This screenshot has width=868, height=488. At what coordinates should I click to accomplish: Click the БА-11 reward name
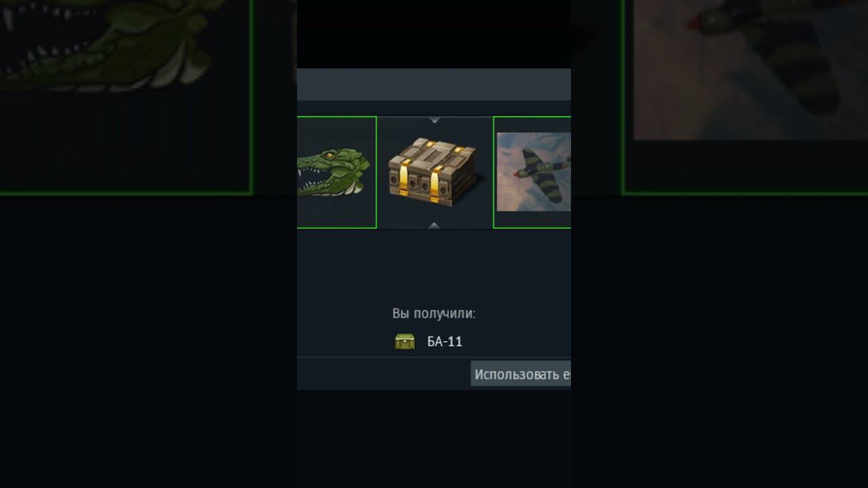pos(445,342)
